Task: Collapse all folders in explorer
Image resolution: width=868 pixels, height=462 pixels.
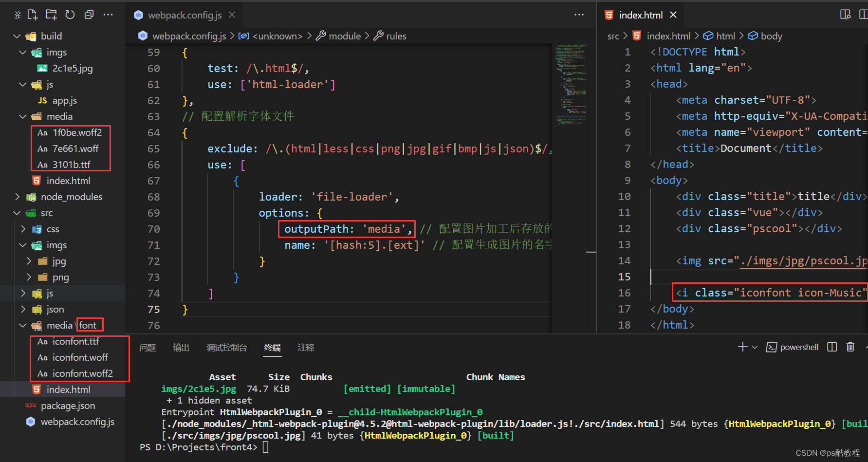Action: tap(89, 15)
